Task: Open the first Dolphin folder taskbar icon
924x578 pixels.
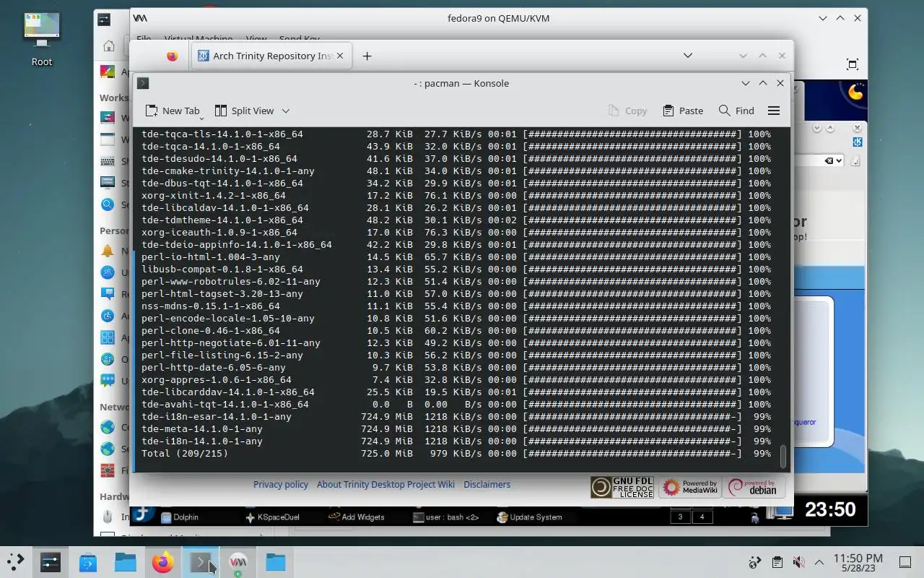Action: pyautogui.click(x=126, y=561)
